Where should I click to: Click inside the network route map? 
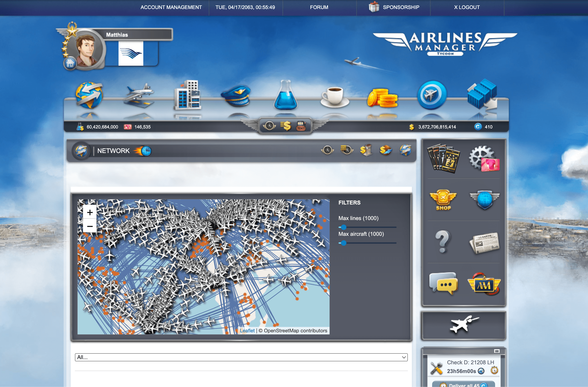(203, 267)
